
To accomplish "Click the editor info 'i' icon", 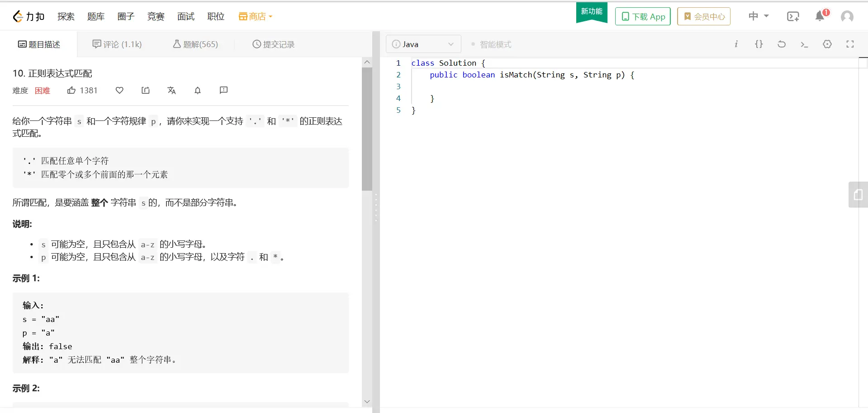I will [x=736, y=44].
